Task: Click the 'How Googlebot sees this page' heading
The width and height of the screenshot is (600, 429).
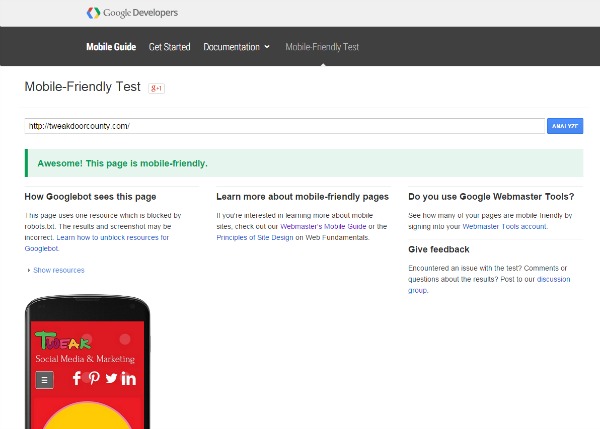Action: point(90,197)
